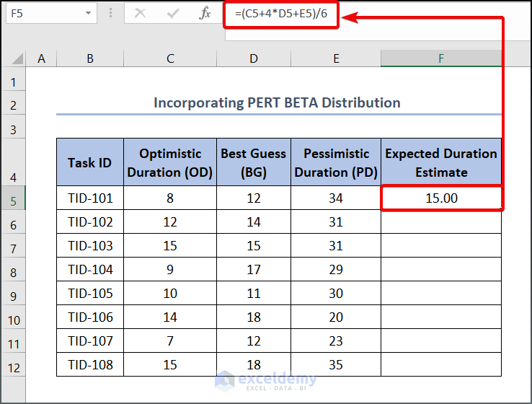Viewport: 532px width, 404px height.
Task: Click the Expected Duration Estimate header cell
Action: coord(440,162)
